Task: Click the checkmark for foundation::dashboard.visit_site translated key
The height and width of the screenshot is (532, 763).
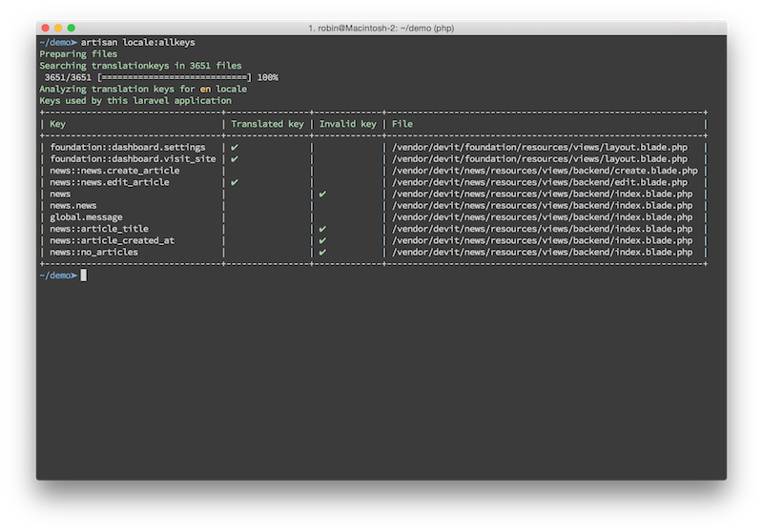Action: point(235,159)
